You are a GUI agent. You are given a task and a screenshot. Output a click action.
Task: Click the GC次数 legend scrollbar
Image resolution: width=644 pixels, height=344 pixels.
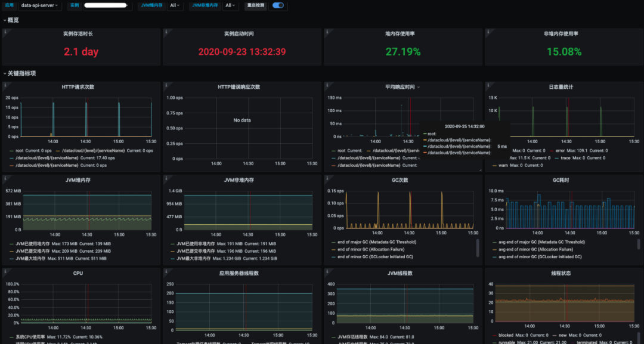477,248
